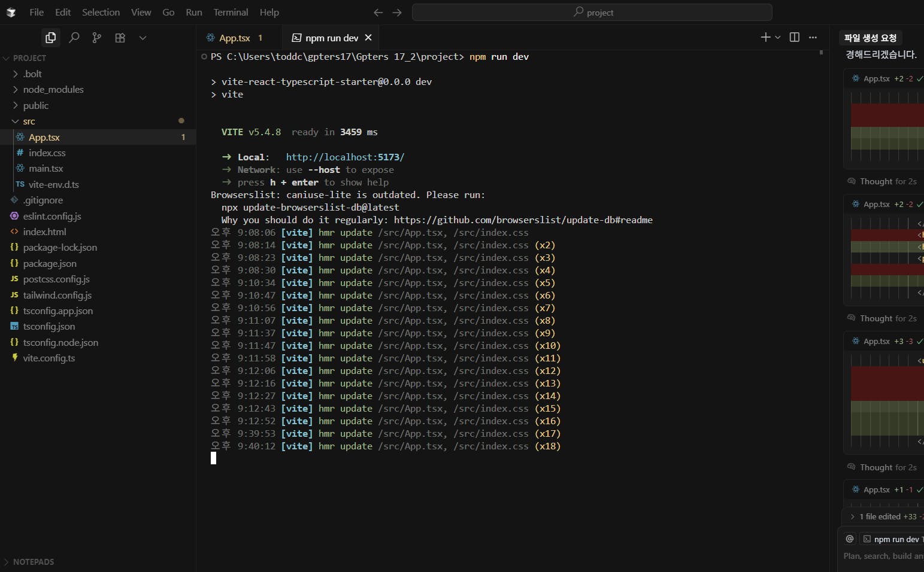
Task: Click the @ add context button
Action: point(849,539)
